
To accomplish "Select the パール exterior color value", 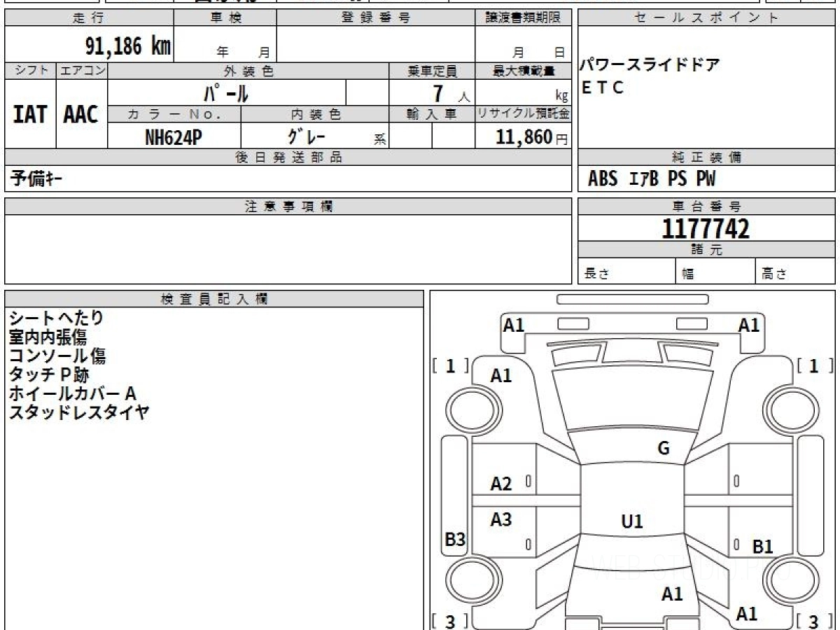I will (226, 92).
